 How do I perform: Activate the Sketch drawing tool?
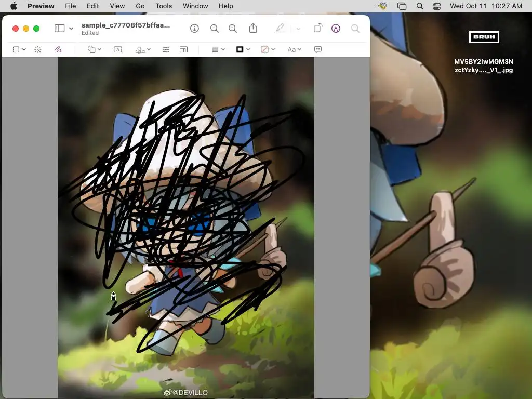[58, 49]
